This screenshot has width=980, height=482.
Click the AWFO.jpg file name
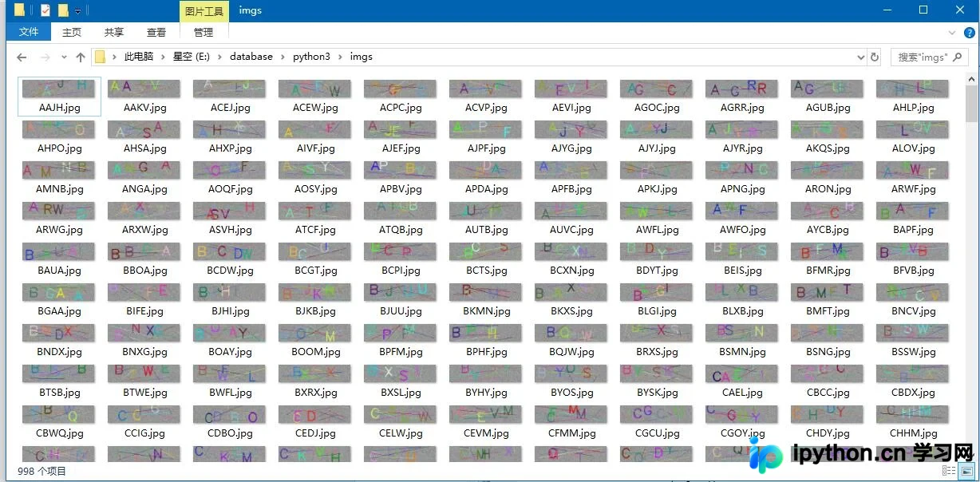[742, 230]
